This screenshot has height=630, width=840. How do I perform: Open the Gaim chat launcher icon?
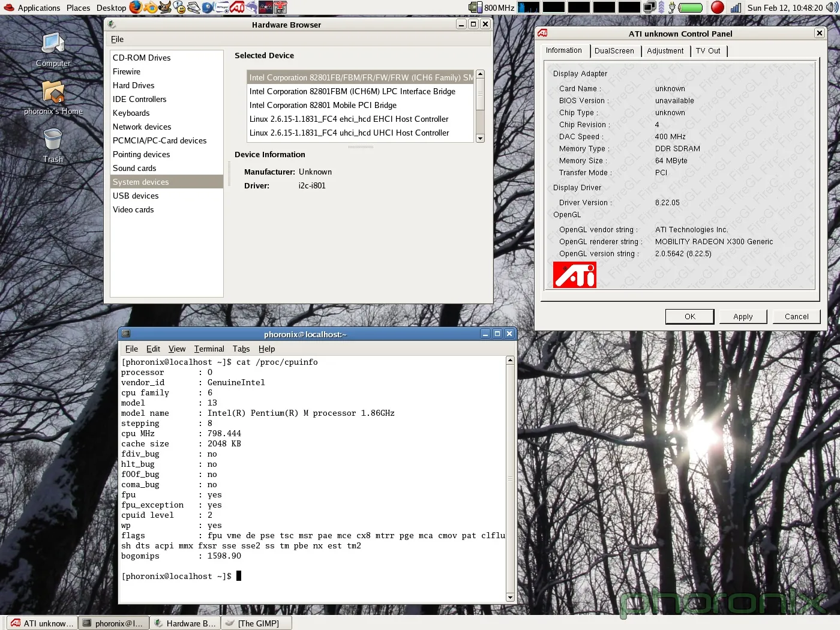[179, 7]
